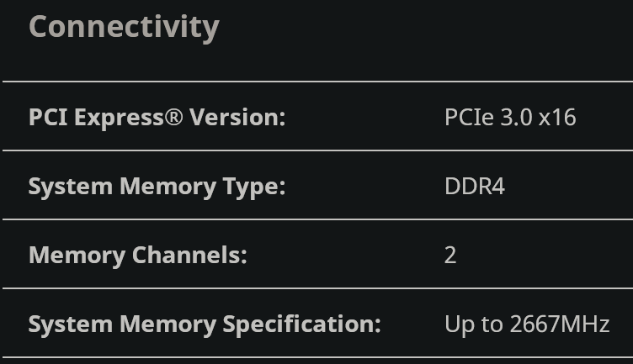Select the System Memory Specification label

205,324
